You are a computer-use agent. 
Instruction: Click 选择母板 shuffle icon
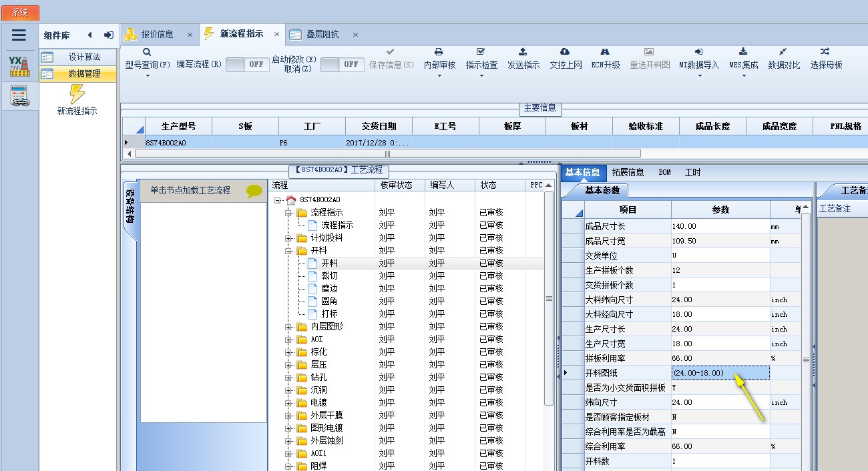coord(825,52)
